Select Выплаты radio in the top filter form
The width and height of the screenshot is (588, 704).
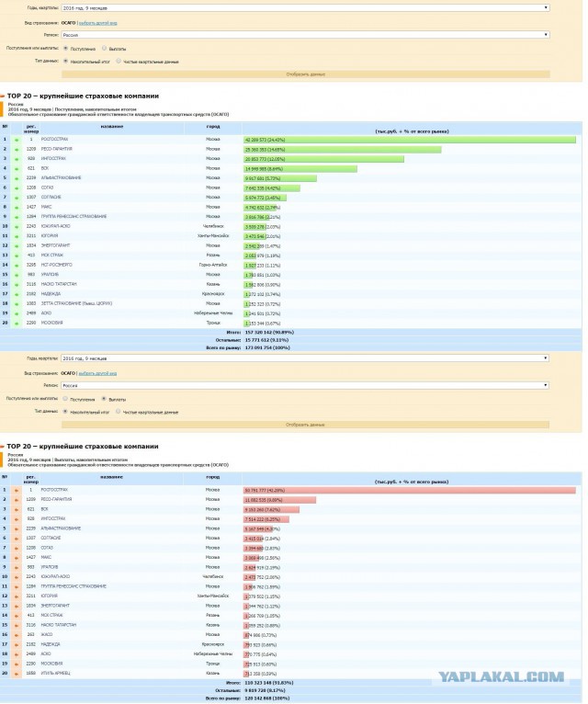coord(104,48)
